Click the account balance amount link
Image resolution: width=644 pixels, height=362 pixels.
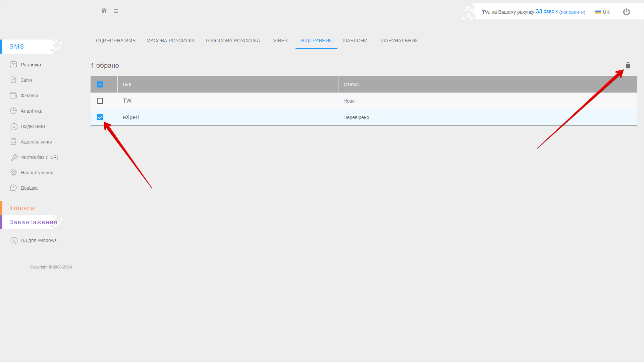click(546, 12)
